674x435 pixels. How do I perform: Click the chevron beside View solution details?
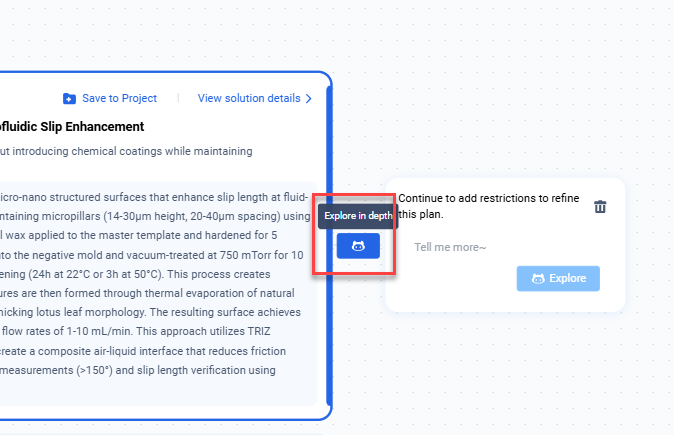point(308,98)
